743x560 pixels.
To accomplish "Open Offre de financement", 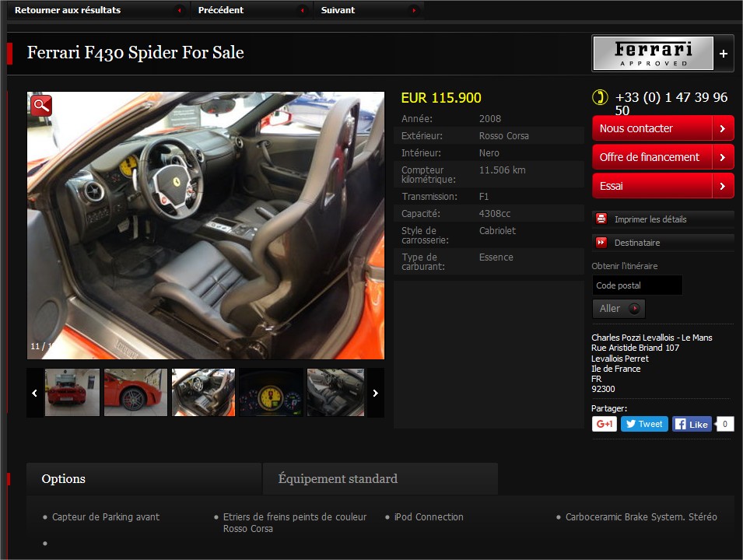I will click(663, 157).
